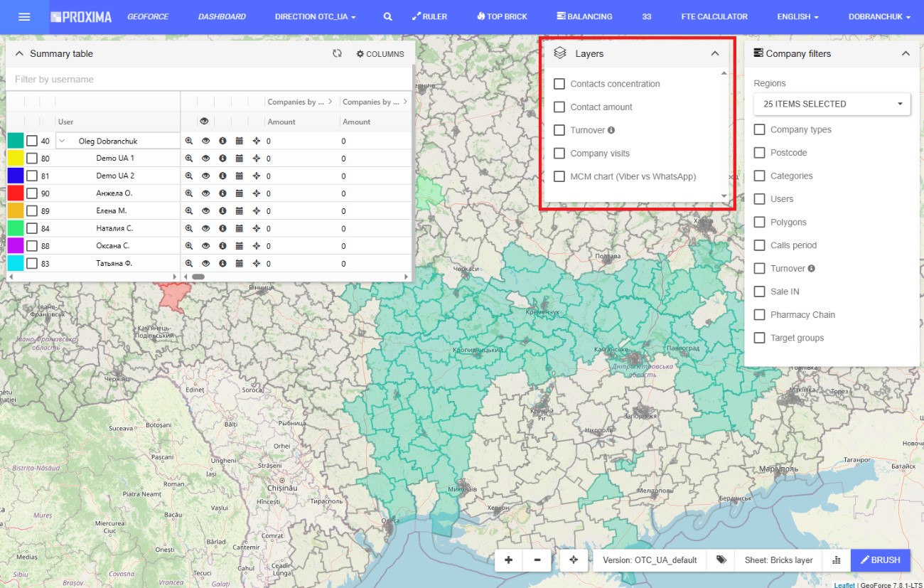Enable the Contacts concentration layer
Image resolution: width=924 pixels, height=588 pixels.
[559, 84]
